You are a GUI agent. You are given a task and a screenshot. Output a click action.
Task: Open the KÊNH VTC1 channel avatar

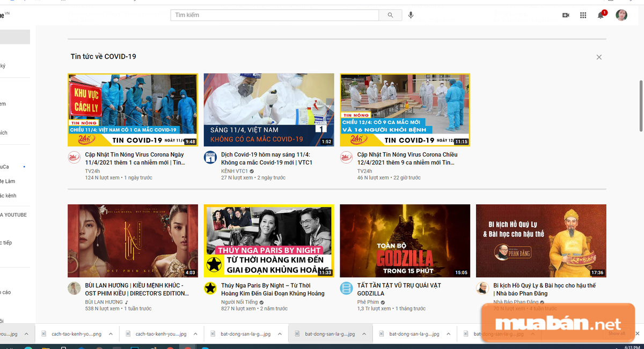[x=210, y=158]
